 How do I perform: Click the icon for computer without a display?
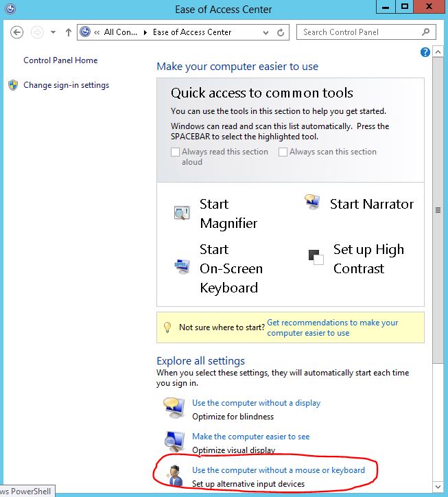pos(174,408)
